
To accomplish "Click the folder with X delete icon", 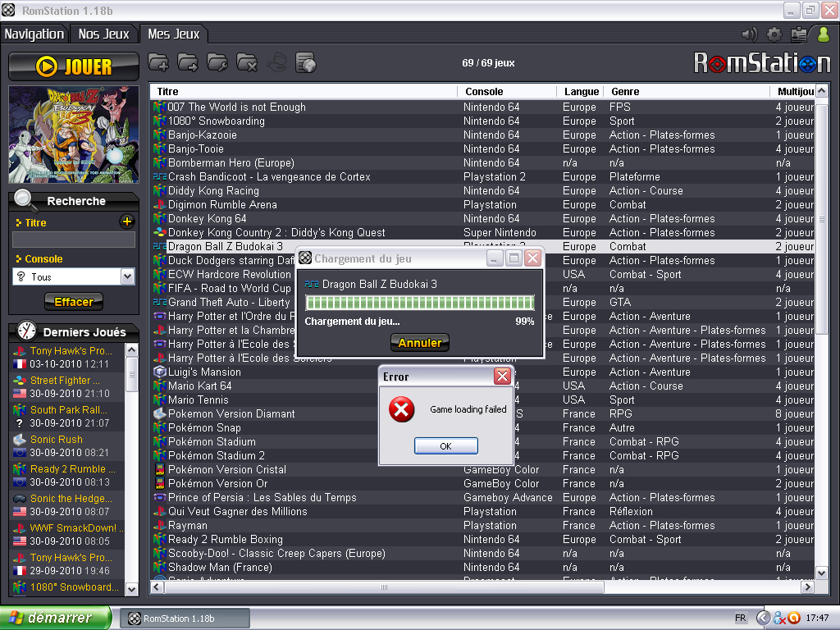I will 247,62.
